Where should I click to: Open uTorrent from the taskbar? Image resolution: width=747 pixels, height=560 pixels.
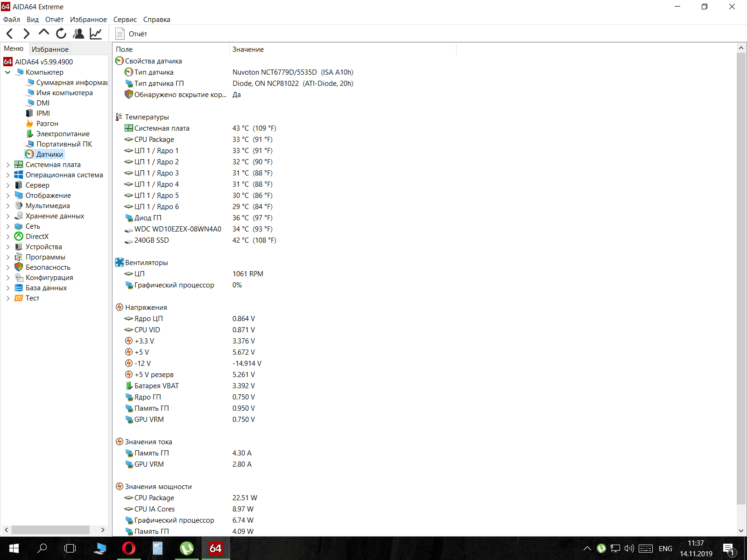(187, 548)
